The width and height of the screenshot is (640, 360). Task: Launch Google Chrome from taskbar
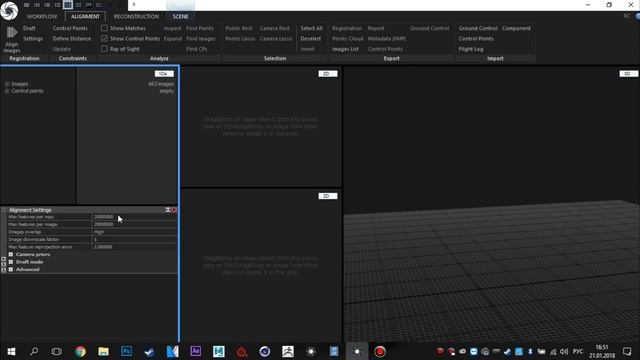click(x=80, y=351)
